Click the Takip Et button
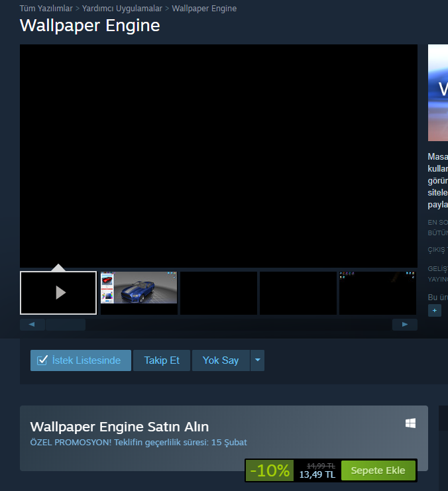Viewport: 448px width, 491px height. click(162, 360)
